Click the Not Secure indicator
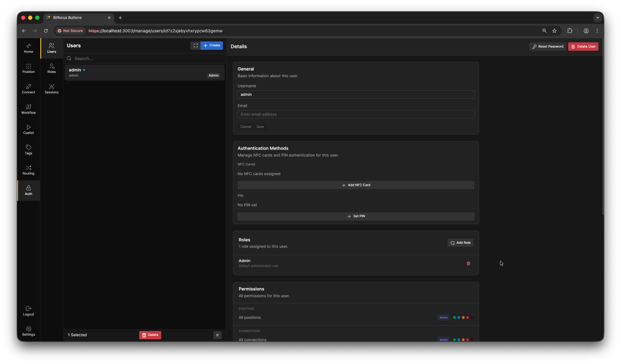The width and height of the screenshot is (621, 364). click(71, 31)
